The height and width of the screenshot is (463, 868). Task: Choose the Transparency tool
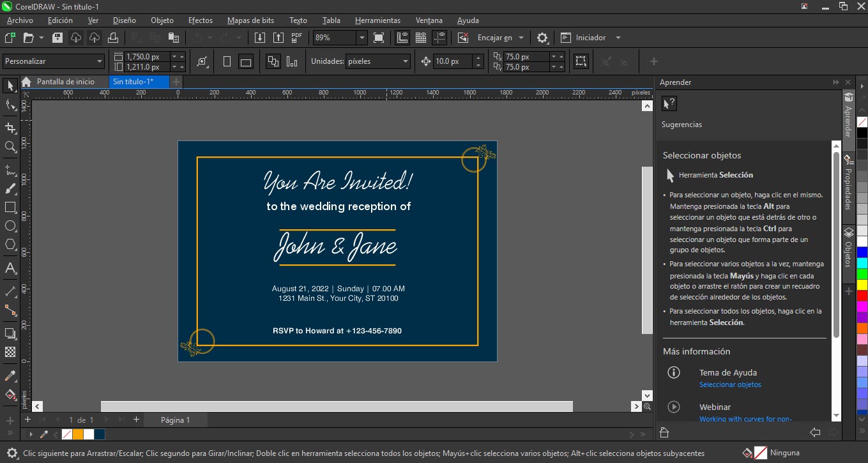(10, 352)
